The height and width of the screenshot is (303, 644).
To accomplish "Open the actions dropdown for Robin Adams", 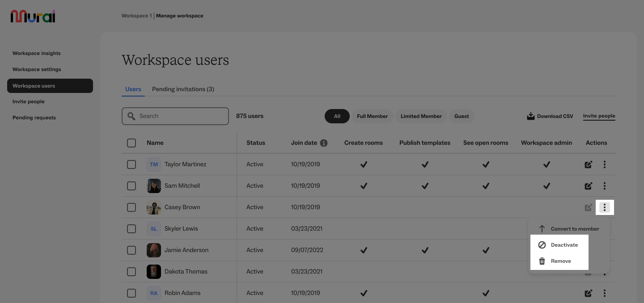I will pos(605,293).
